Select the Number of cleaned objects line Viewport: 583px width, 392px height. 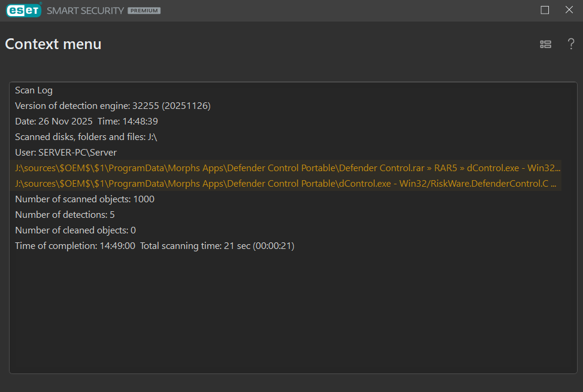[75, 230]
